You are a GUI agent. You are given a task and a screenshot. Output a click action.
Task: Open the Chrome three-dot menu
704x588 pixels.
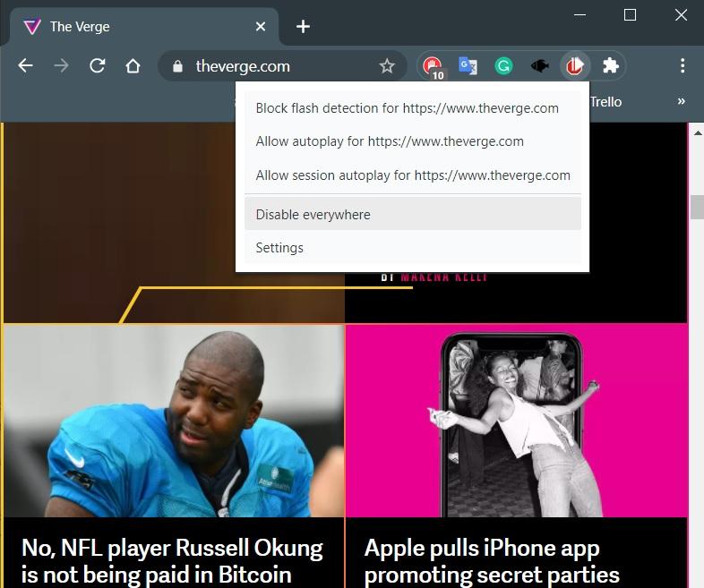pyautogui.click(x=683, y=66)
